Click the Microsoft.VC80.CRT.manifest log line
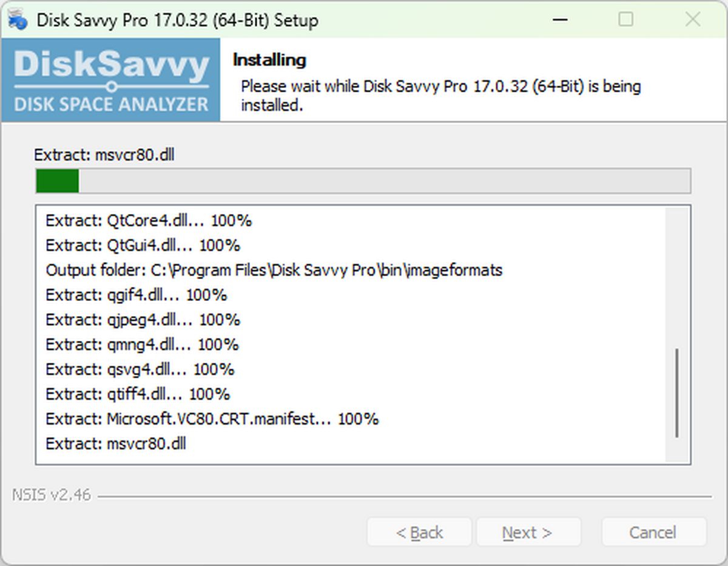 (212, 419)
